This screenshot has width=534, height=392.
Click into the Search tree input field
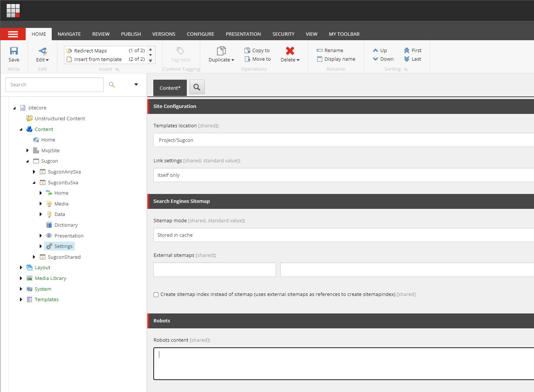point(54,85)
